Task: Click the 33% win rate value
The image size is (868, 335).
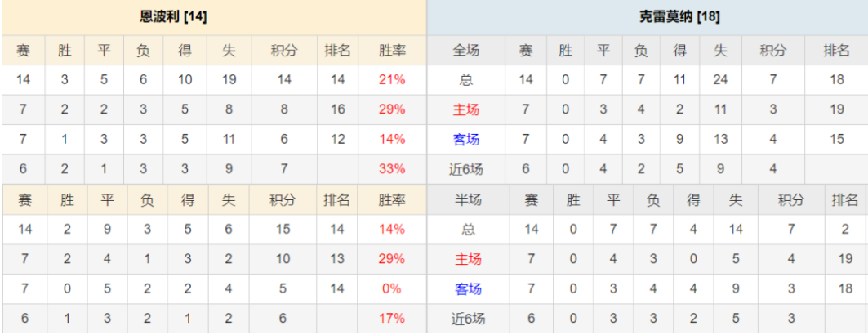Action: [391, 170]
